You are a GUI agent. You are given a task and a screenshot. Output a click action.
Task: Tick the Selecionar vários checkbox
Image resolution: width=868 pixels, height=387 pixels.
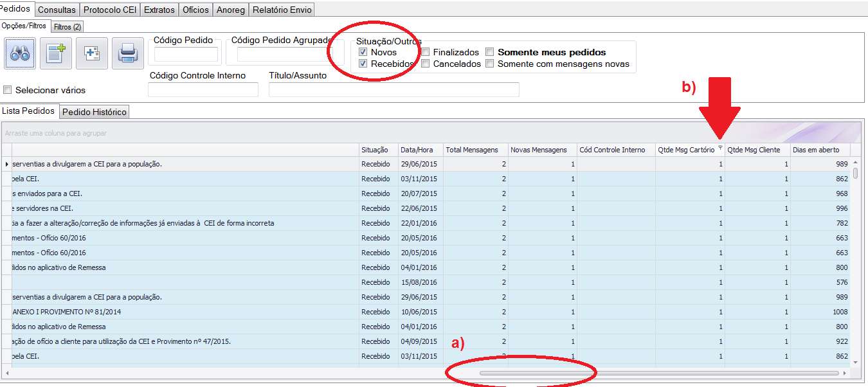8,90
